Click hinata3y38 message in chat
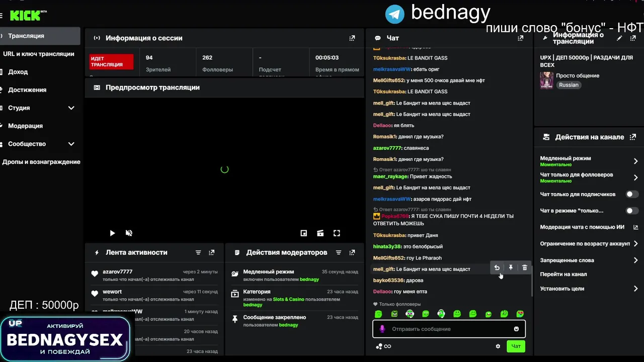 [408, 247]
